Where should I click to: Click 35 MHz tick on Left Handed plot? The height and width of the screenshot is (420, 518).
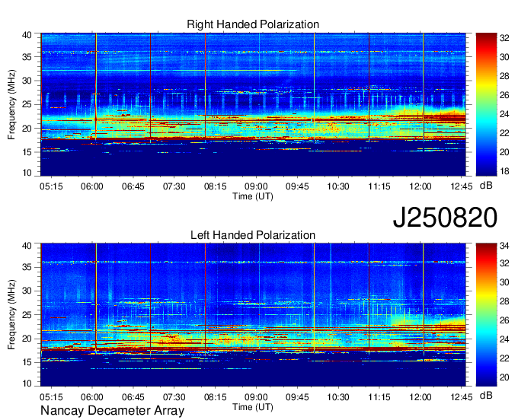tap(27, 267)
